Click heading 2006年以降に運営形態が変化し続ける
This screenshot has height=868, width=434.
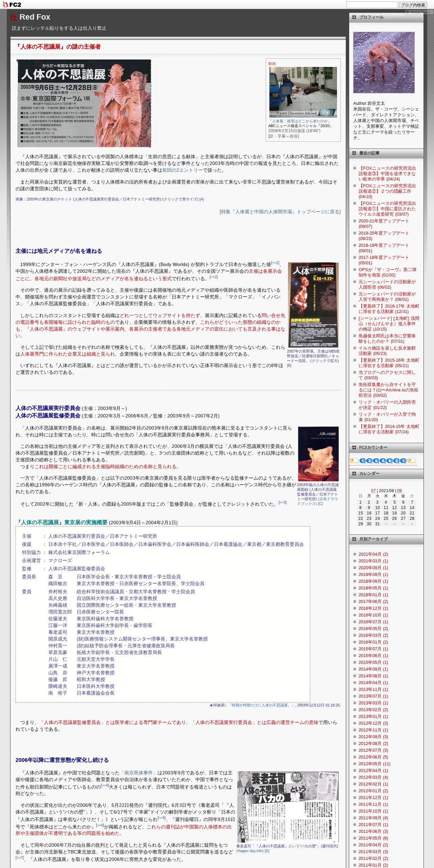point(62,760)
